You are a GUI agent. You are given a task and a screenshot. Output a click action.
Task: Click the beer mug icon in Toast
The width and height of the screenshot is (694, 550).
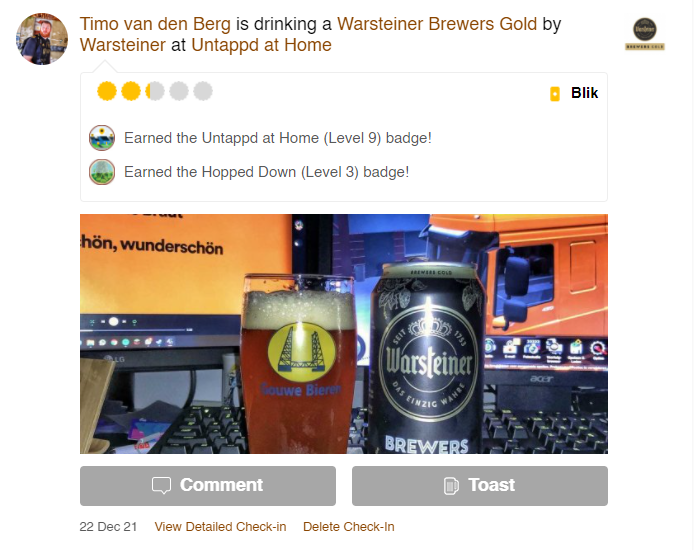[451, 485]
